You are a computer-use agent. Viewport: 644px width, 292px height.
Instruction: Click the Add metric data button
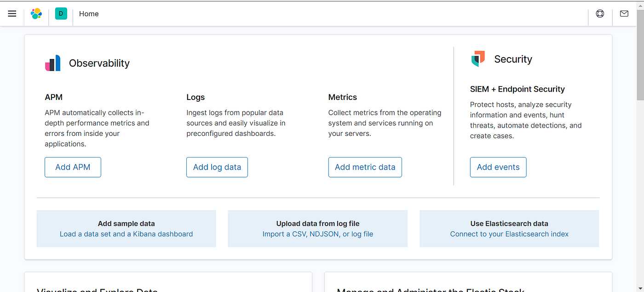(365, 167)
